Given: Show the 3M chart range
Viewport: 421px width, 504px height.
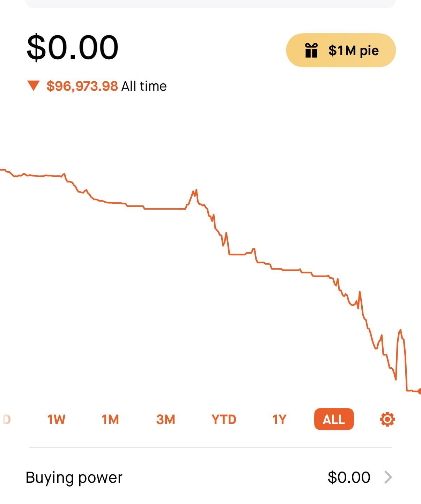Looking at the screenshot, I should 165,419.
